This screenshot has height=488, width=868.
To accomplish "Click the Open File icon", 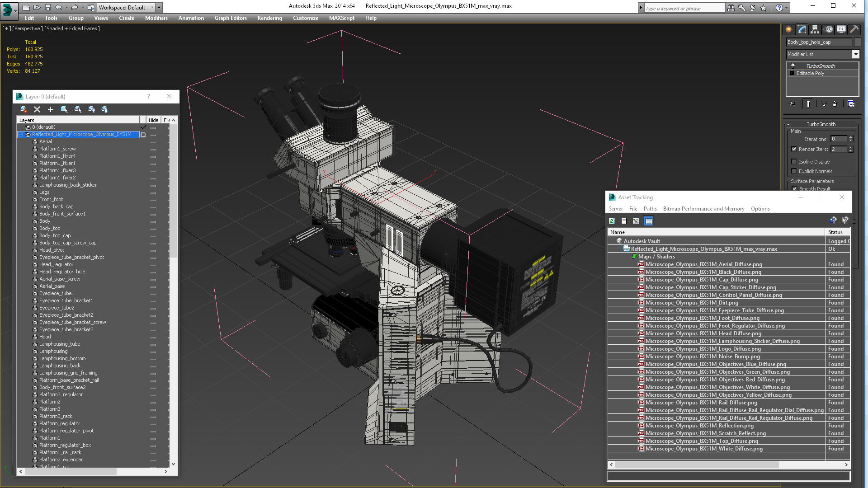I will (x=37, y=7).
